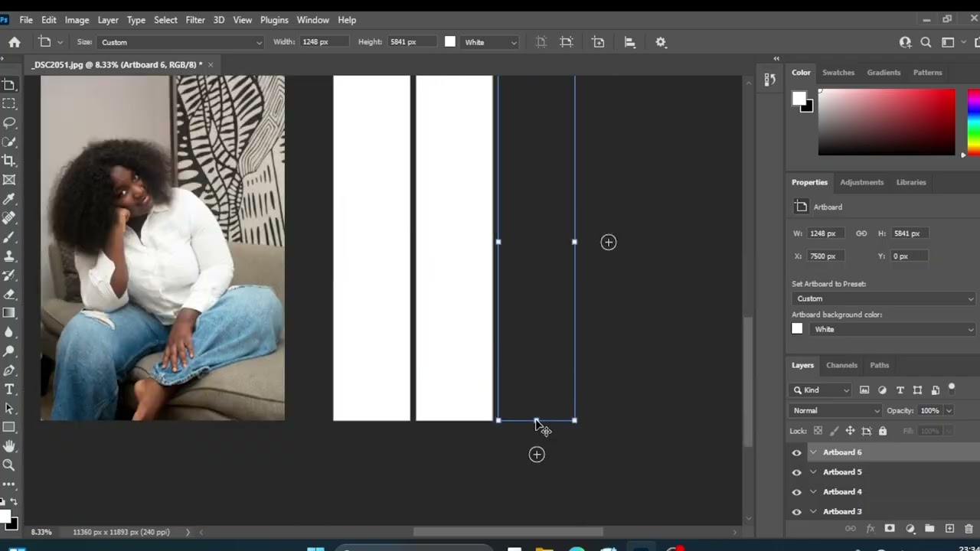Add layer style fx icon

[x=870, y=529]
